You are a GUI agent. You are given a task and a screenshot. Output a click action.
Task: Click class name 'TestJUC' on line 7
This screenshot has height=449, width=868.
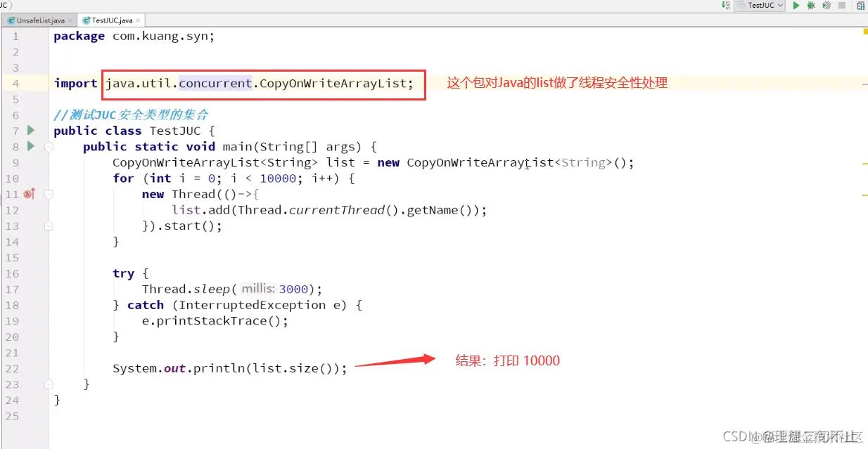(174, 131)
